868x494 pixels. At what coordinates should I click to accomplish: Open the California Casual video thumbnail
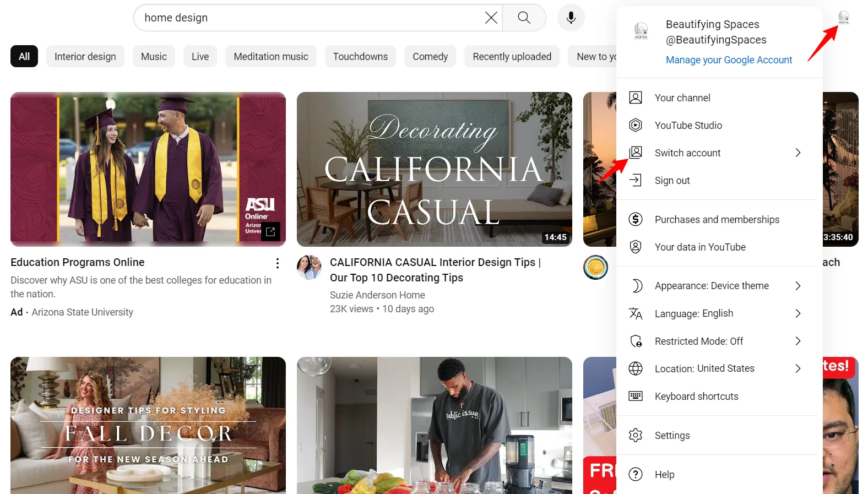click(434, 169)
